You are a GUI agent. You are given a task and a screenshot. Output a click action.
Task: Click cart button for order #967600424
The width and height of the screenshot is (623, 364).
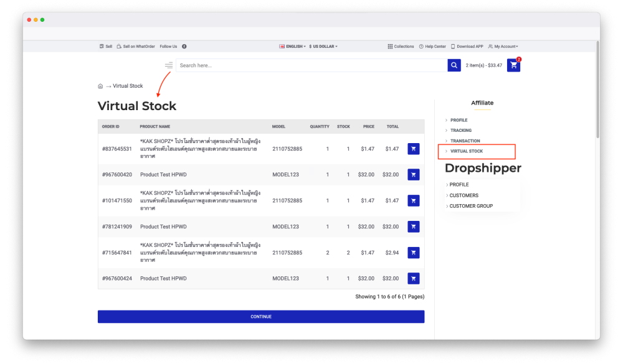point(413,279)
